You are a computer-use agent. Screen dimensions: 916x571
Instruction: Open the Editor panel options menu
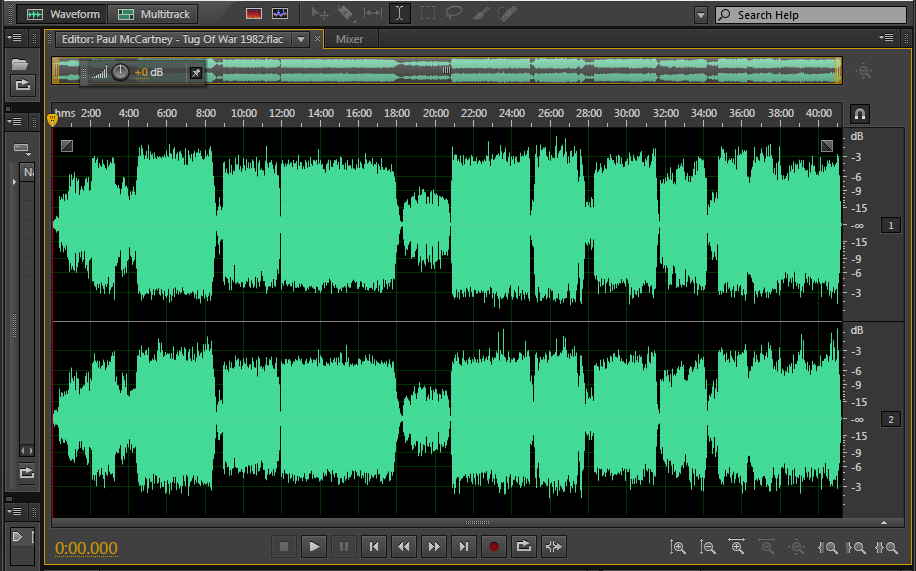point(886,38)
